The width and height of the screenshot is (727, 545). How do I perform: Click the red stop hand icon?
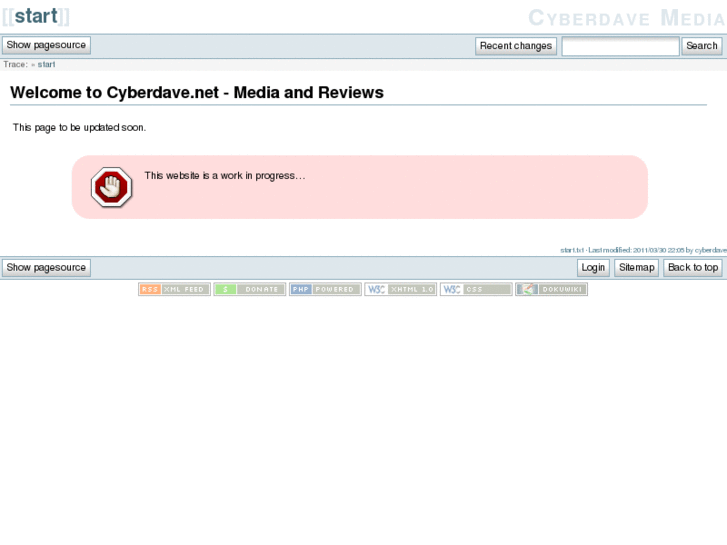click(111, 187)
